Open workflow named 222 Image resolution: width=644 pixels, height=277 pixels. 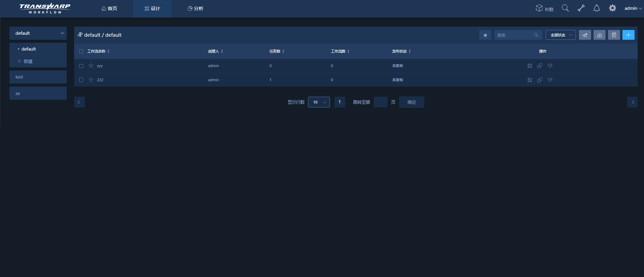pyautogui.click(x=100, y=80)
